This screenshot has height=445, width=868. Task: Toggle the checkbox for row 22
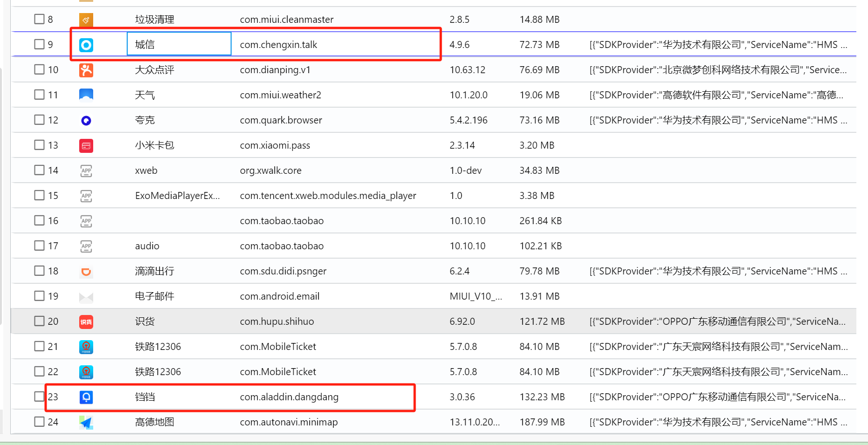pyautogui.click(x=39, y=371)
